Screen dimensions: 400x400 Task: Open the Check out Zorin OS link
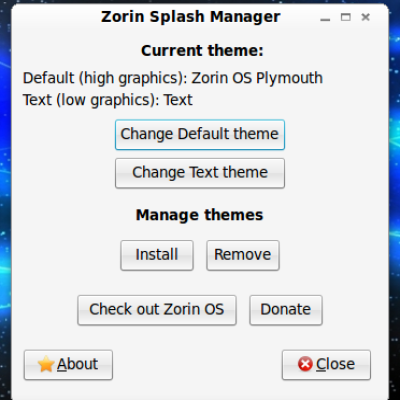coord(157,310)
